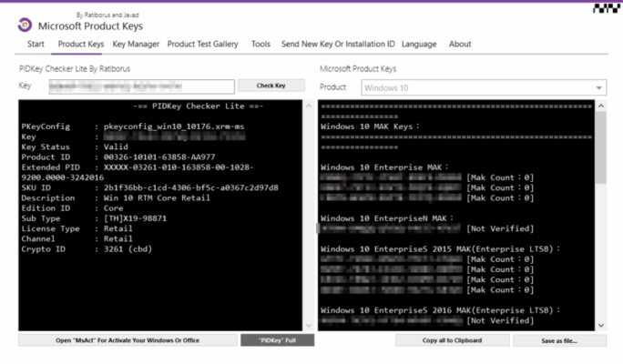The image size is (623, 364).
Task: Click the "Windows 10 MAK Keys" heading
Action: pyautogui.click(x=370, y=126)
